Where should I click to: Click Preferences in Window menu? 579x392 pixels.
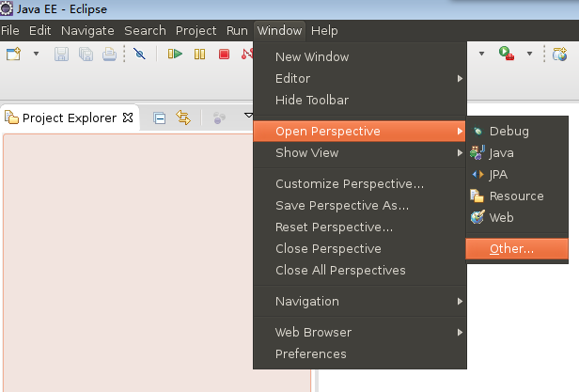click(x=310, y=353)
